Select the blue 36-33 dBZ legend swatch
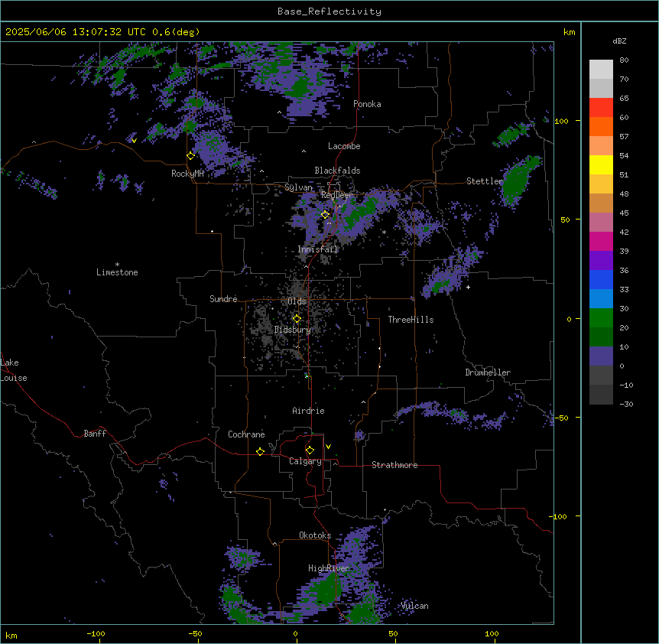Viewport: 659px width, 644px height. (x=601, y=280)
